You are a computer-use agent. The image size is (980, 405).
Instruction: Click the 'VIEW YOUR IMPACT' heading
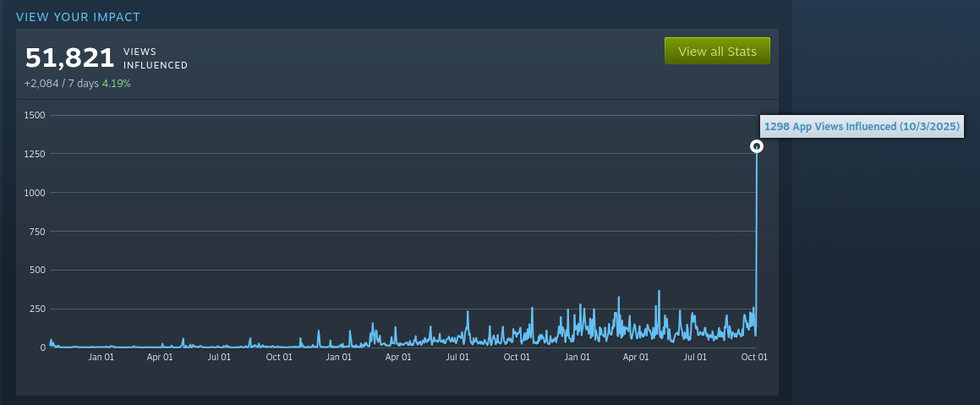pos(78,17)
